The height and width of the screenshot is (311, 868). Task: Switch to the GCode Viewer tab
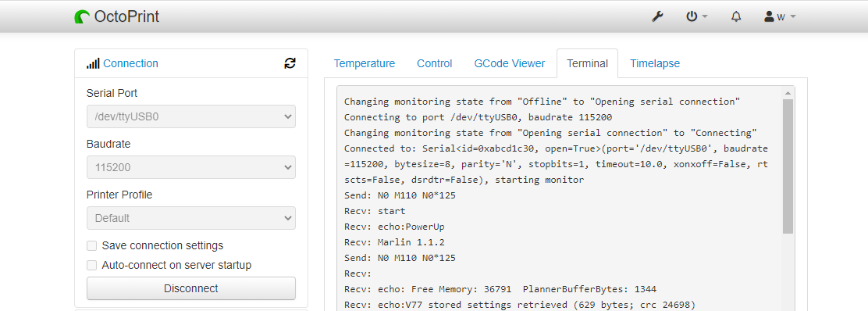pos(509,63)
